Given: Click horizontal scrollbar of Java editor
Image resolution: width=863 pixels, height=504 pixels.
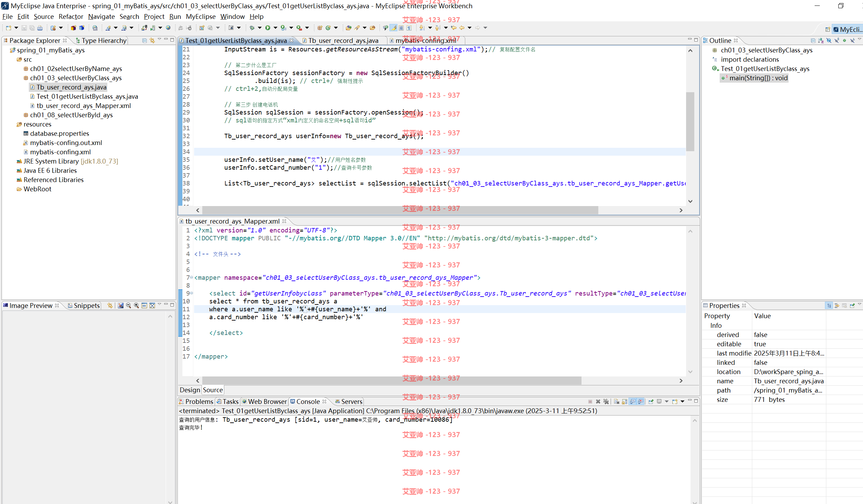Looking at the screenshot, I should pyautogui.click(x=400, y=210).
